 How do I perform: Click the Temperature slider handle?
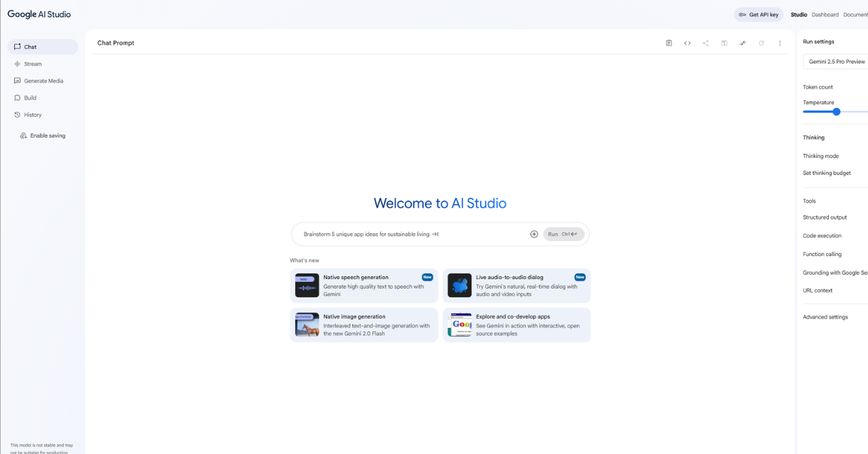(x=836, y=112)
